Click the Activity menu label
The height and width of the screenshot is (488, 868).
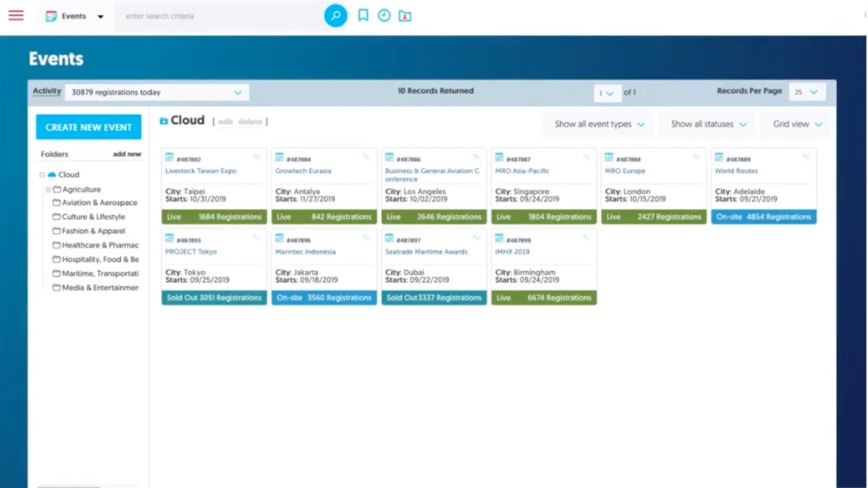point(46,91)
